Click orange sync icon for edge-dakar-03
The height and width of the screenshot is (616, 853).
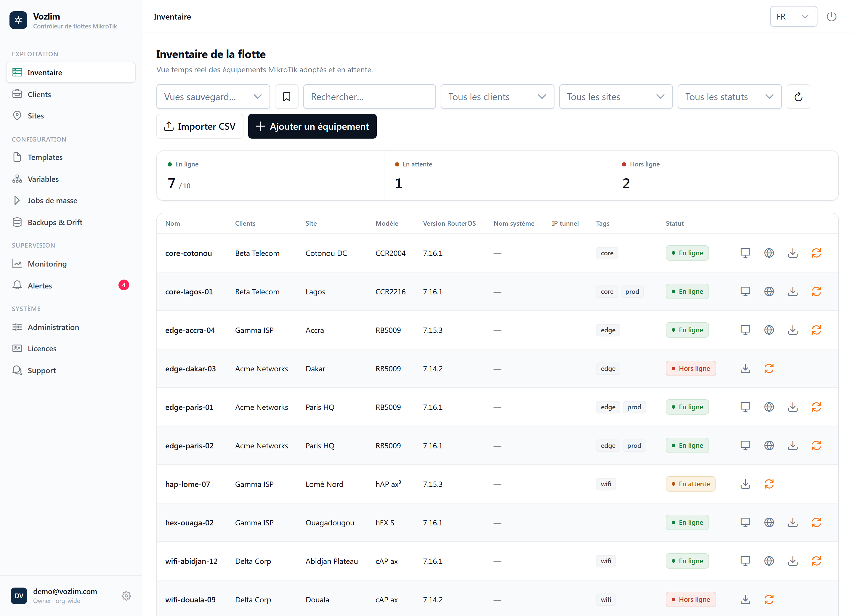[x=769, y=368]
